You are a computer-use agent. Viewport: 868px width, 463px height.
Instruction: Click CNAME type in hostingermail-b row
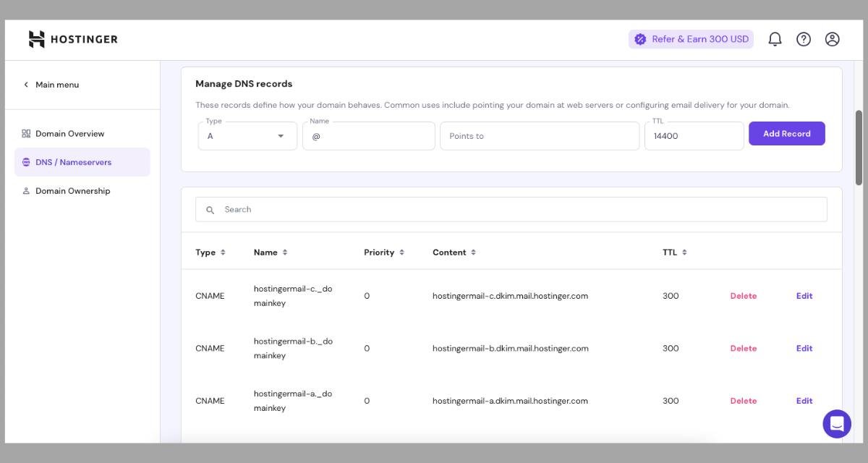point(210,349)
